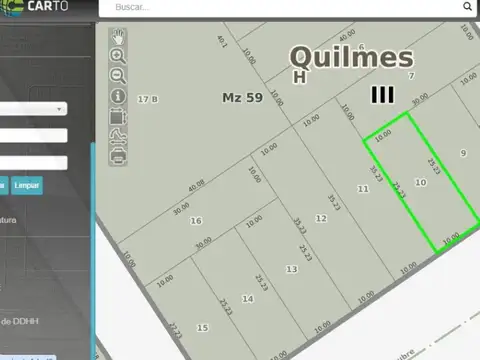This screenshot has height=360, width=480.
Task: Click parcel number 7 on the map
Action: click(x=411, y=76)
